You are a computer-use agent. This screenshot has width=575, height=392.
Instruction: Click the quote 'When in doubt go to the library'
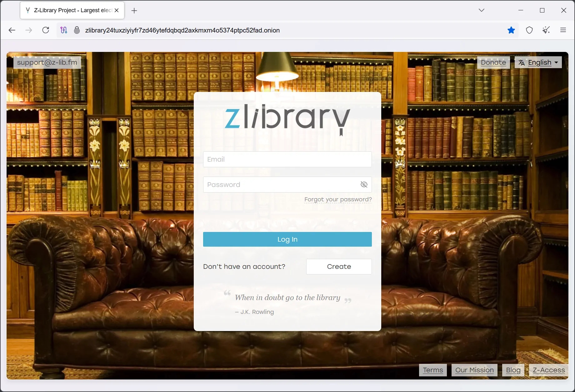pos(287,297)
